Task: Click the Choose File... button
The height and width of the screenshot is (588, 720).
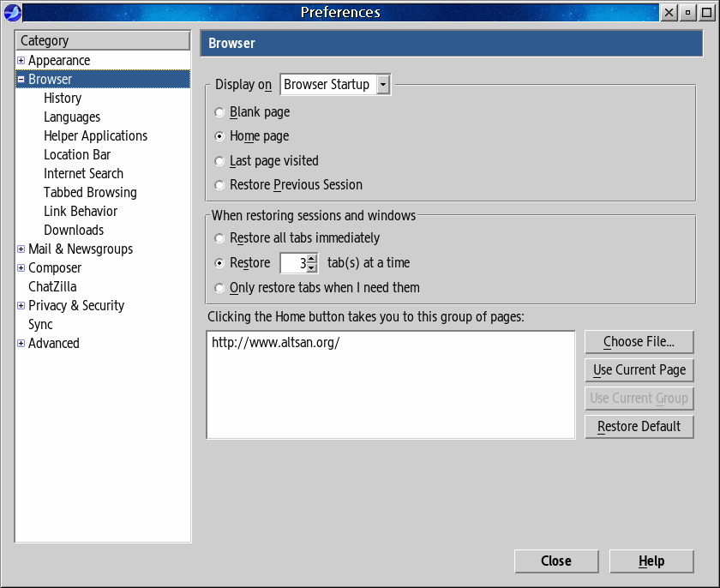Action: 639,342
